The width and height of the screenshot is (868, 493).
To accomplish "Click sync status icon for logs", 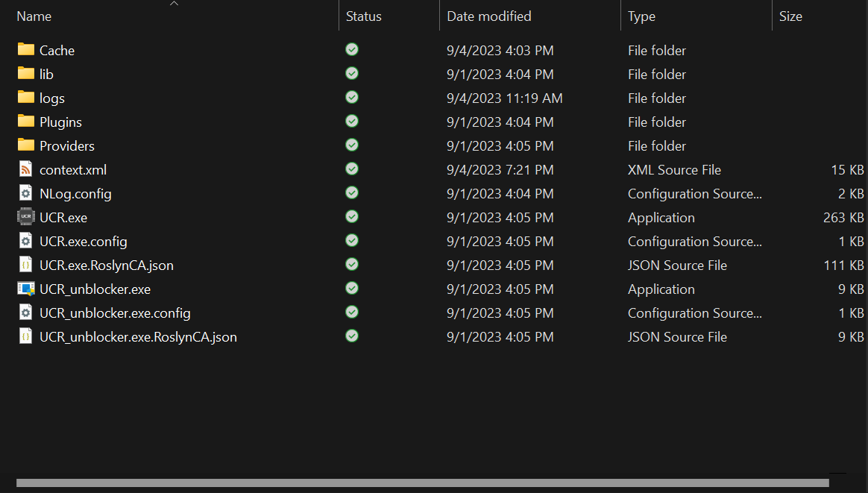I will click(352, 97).
